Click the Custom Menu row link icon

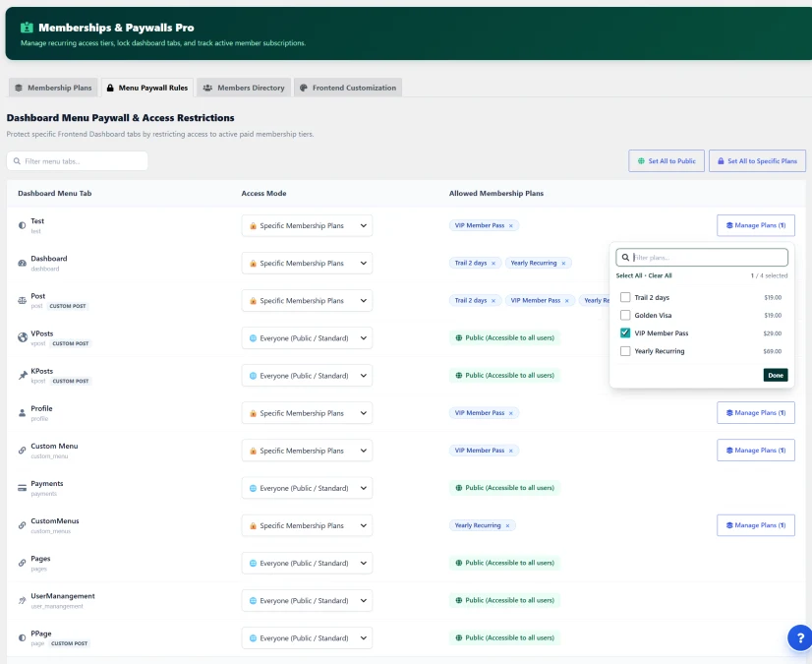pos(22,451)
